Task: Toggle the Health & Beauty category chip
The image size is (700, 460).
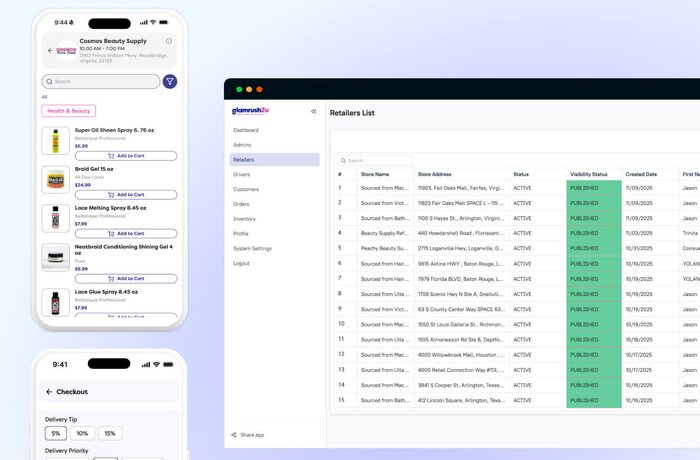Action: [68, 111]
